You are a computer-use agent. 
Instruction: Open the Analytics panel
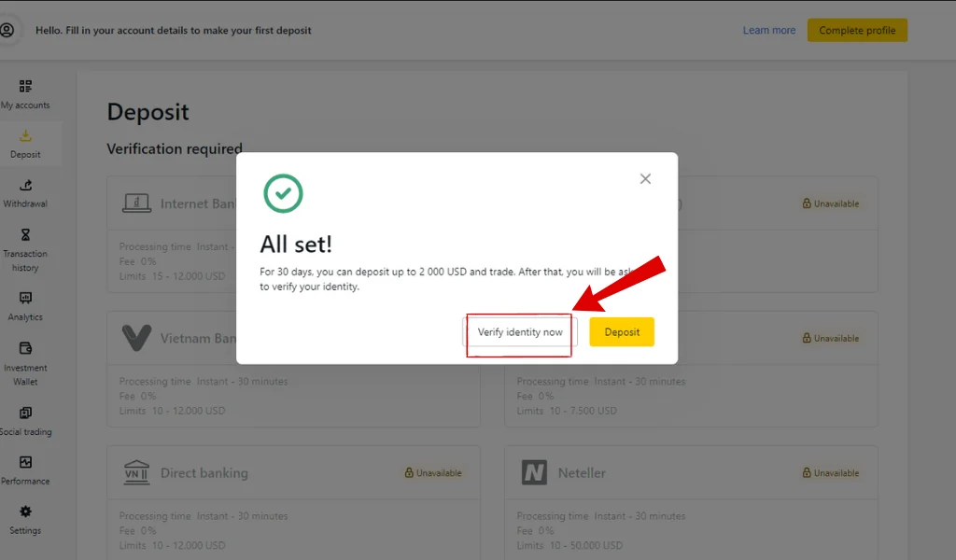[x=25, y=305]
